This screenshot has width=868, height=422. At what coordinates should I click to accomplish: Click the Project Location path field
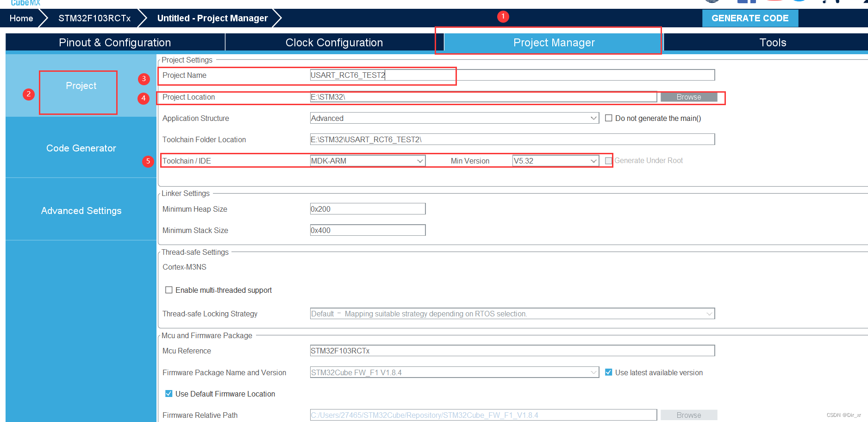[x=483, y=97]
